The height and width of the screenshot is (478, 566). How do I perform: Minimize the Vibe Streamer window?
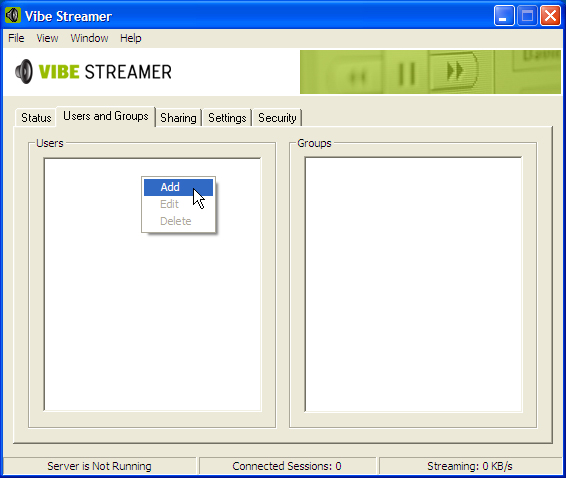504,16
